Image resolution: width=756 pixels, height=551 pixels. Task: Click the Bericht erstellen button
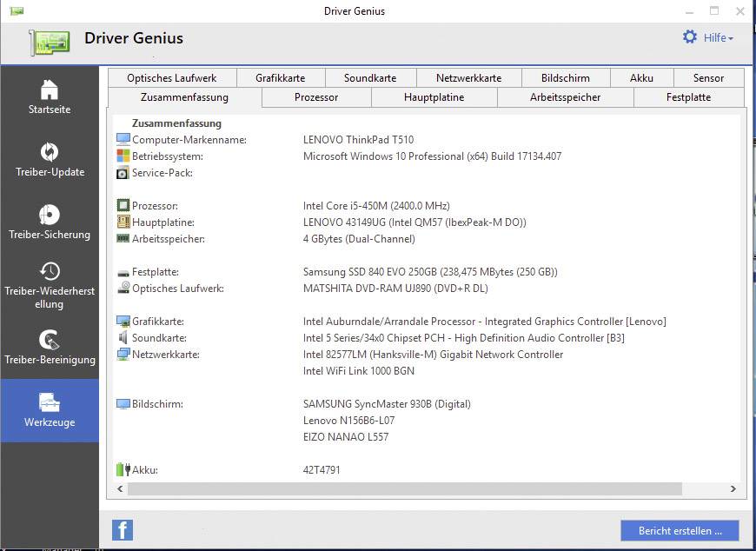[x=679, y=529]
